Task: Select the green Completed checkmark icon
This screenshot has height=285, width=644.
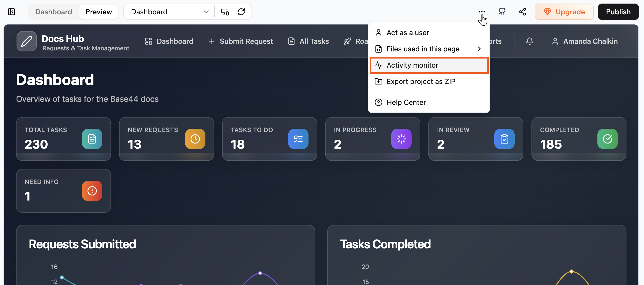Action: tap(607, 139)
